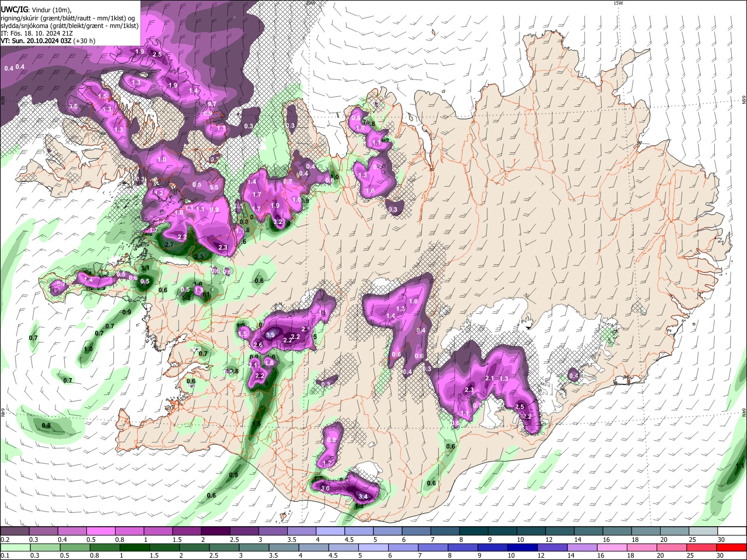Select the bright pink swatch above top-row '0.5'

pos(101,531)
